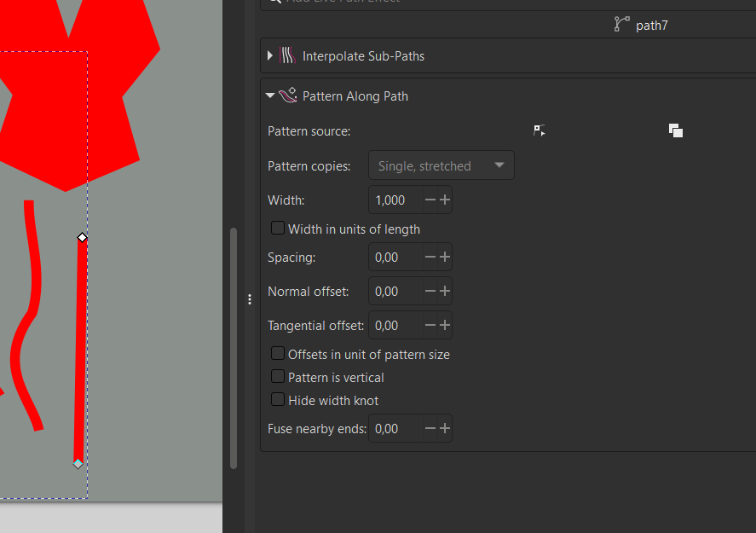Click the Width value field
This screenshot has height=533, width=756.
tap(396, 200)
